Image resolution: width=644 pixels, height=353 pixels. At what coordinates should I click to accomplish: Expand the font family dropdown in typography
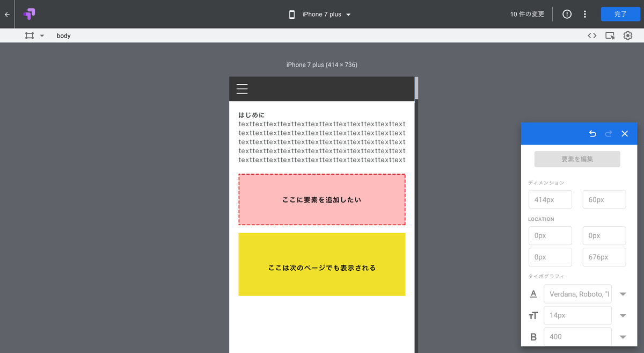(x=623, y=294)
